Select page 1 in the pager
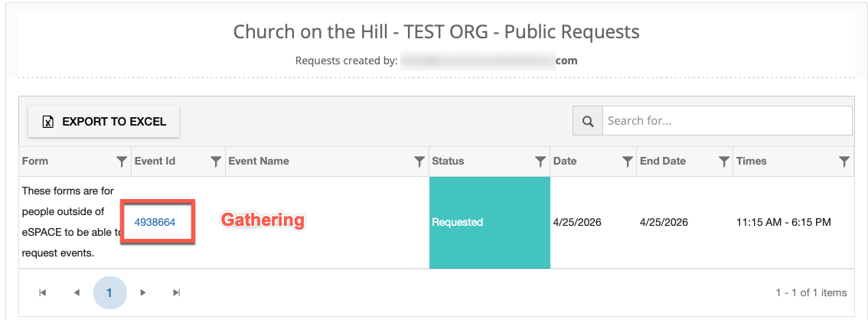 [x=109, y=292]
